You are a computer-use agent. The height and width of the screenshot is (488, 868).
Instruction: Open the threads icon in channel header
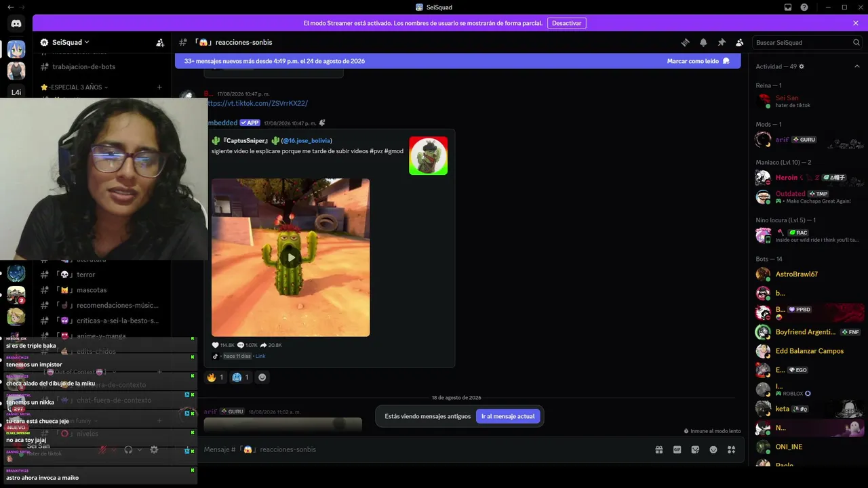[685, 42]
